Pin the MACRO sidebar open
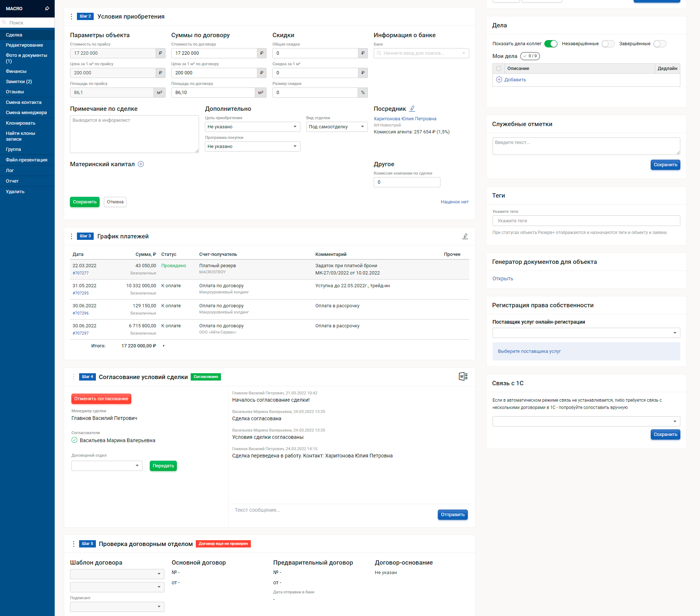 47,8
